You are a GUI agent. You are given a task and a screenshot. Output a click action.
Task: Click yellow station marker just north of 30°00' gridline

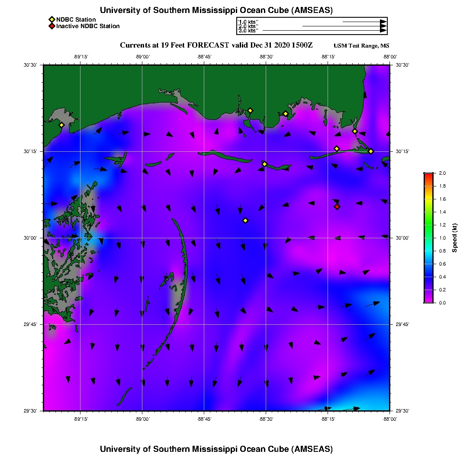pyautogui.click(x=245, y=221)
